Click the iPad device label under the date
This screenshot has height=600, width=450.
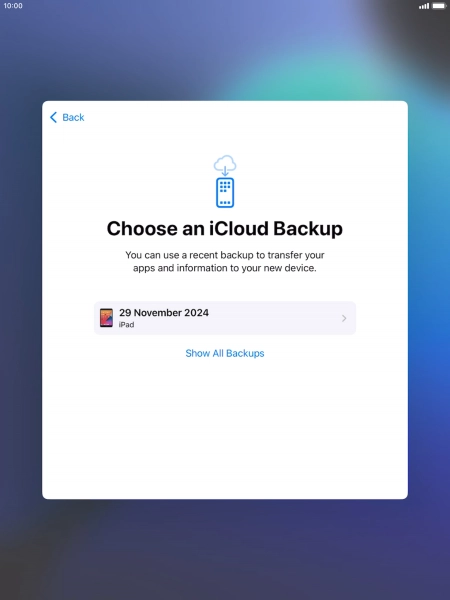126,324
